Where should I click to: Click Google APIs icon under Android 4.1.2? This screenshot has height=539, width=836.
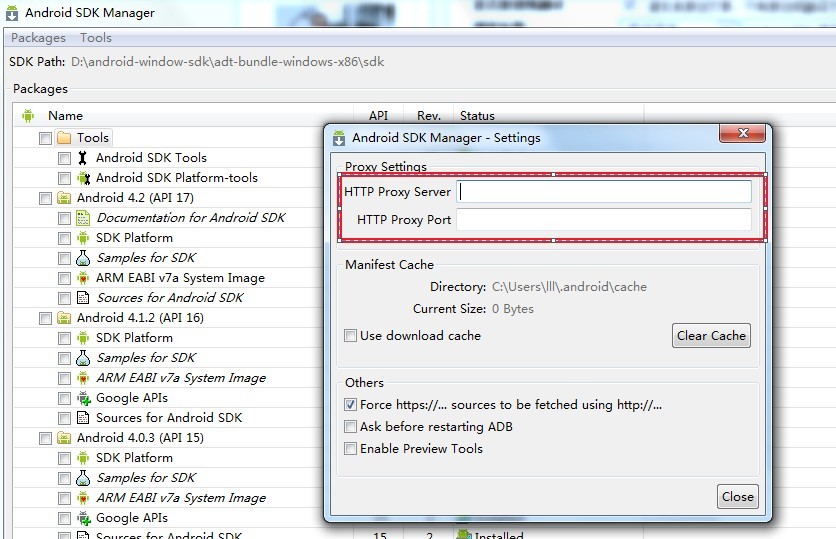tap(84, 398)
